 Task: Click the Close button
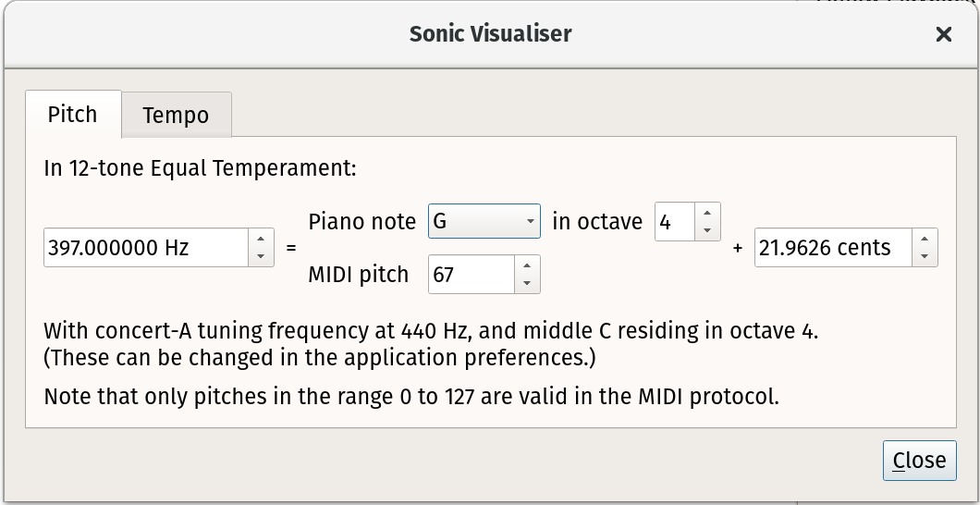[919, 461]
